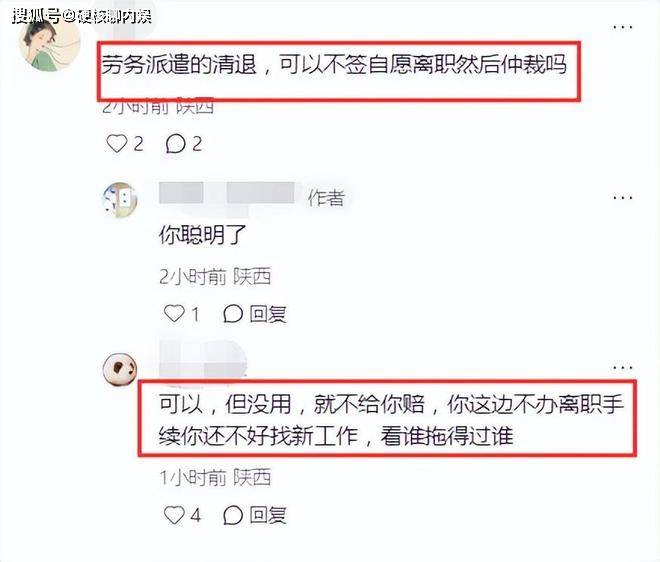
Task: Select the comment text '劳务派遣的清退'
Action: click(x=179, y=65)
